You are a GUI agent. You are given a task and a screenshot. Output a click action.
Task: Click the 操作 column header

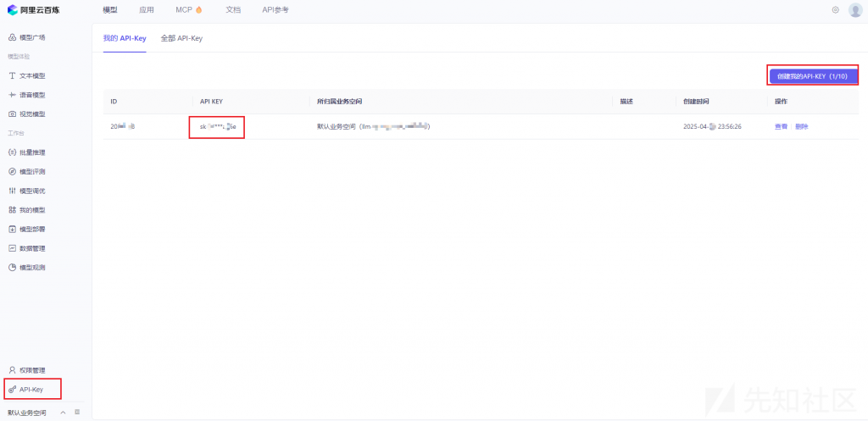click(x=781, y=102)
